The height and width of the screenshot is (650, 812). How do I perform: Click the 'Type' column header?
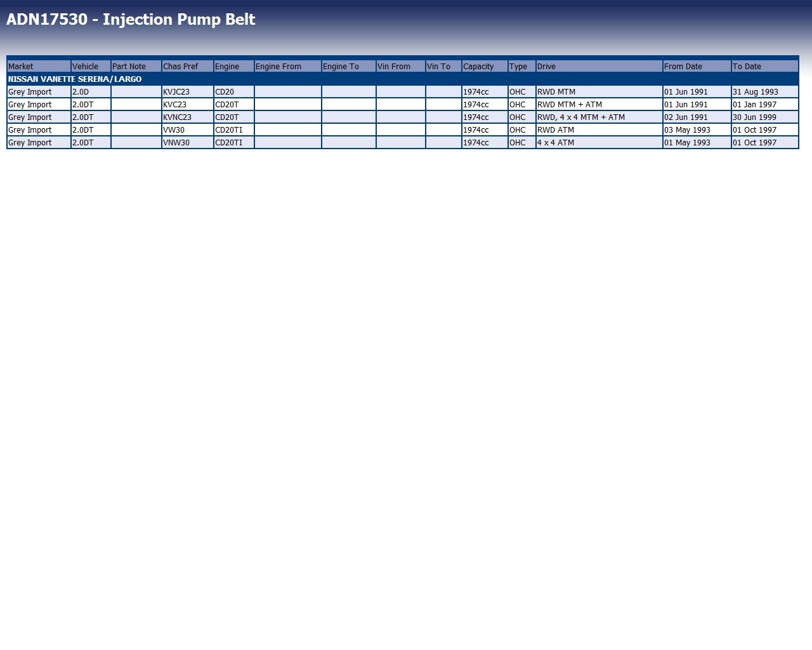pyautogui.click(x=522, y=66)
